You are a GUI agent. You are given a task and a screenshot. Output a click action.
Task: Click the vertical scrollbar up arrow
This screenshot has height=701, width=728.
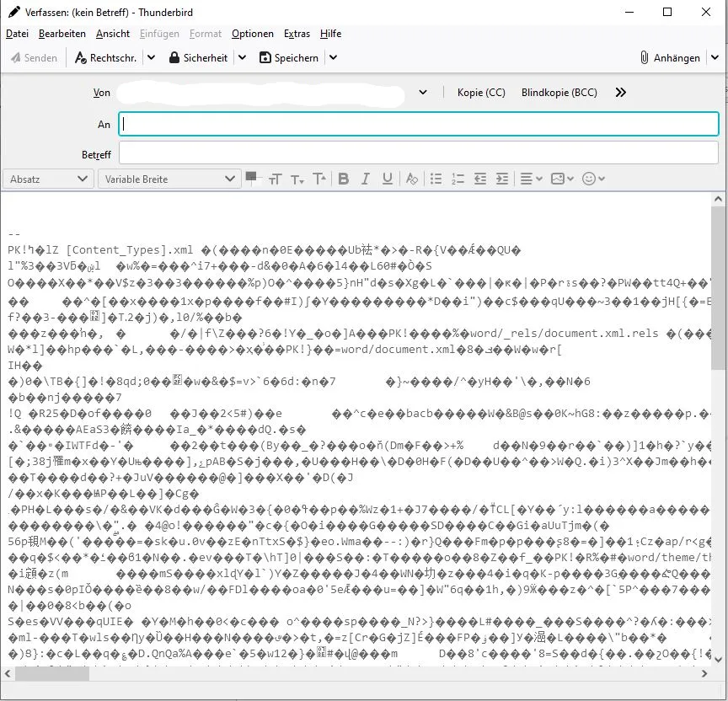[x=718, y=200]
